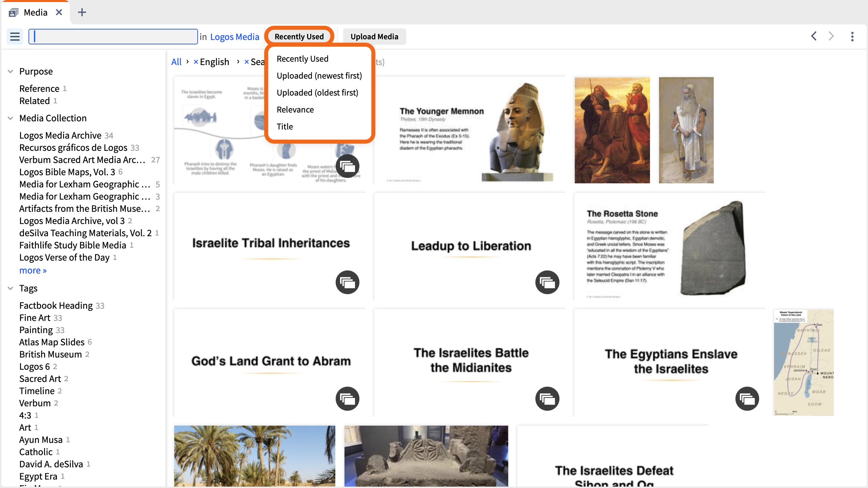Viewport: 868px width, 488px height.
Task: Filter by Reference purpose
Action: click(x=39, y=89)
